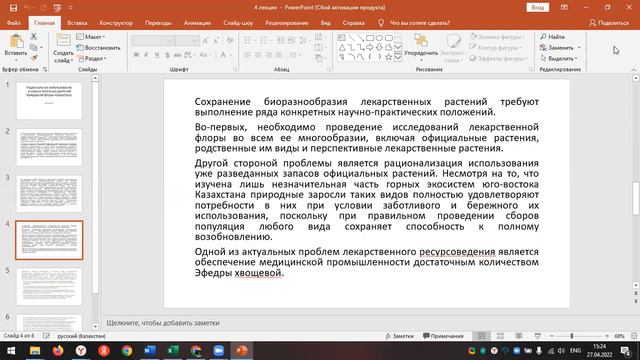Expand the shapes gallery More arrow

point(398,58)
